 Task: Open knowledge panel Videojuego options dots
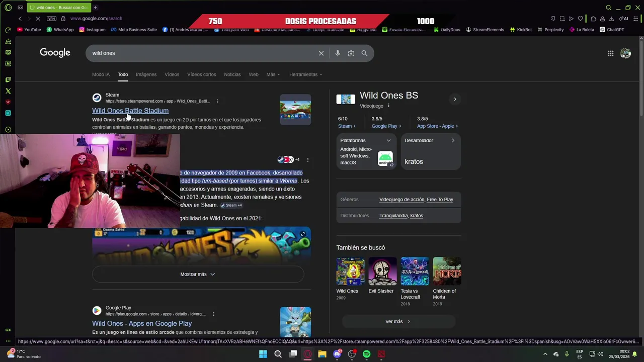point(388,106)
